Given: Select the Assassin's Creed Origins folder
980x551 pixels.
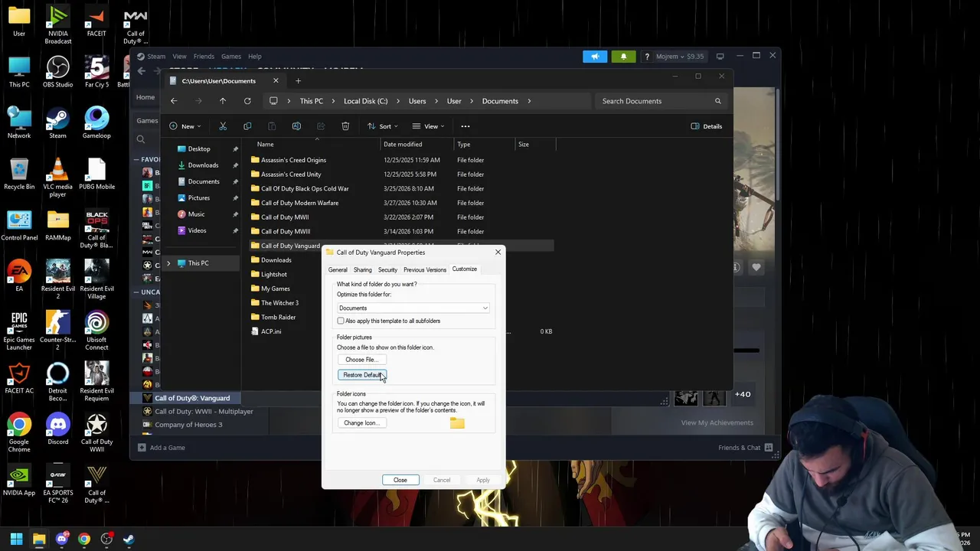Looking at the screenshot, I should [293, 160].
